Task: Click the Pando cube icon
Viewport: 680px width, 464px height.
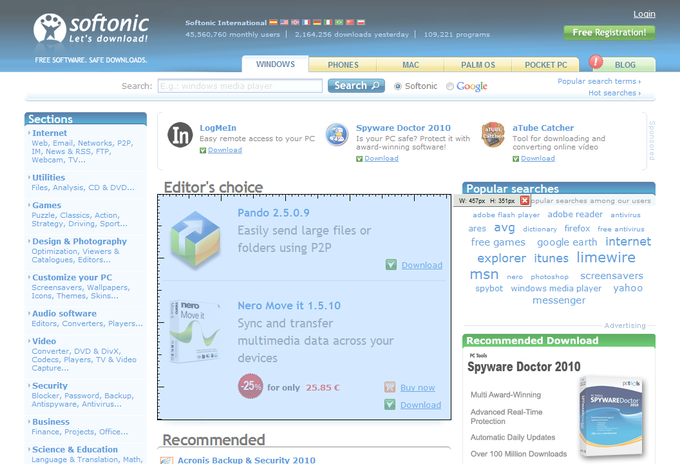Action: pyautogui.click(x=195, y=239)
